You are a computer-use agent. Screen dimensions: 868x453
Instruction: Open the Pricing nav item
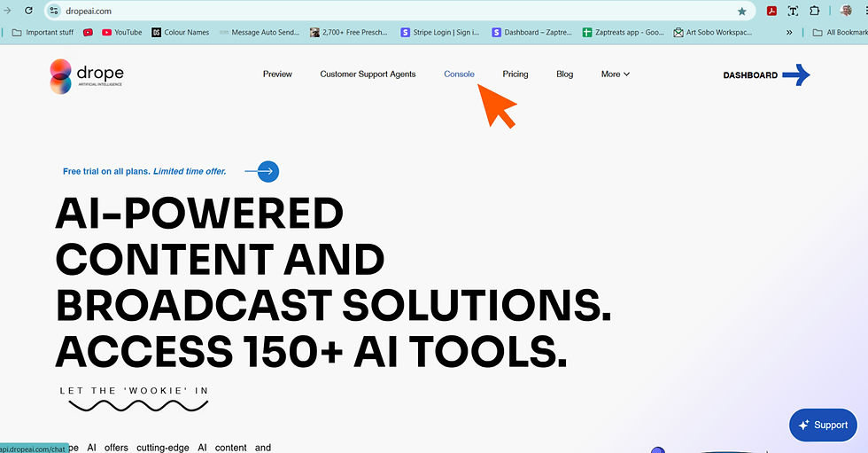point(515,74)
